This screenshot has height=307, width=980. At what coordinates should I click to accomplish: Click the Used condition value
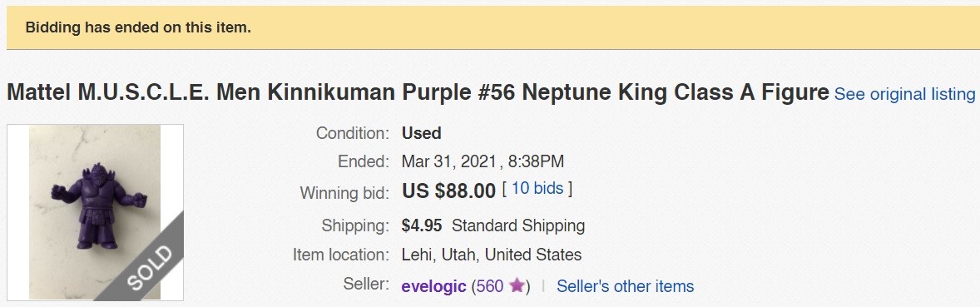coord(421,133)
